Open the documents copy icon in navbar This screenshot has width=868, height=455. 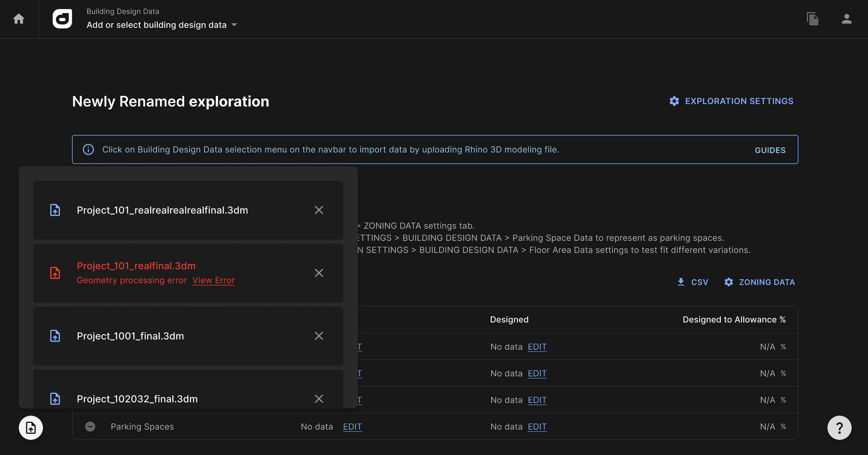[812, 19]
